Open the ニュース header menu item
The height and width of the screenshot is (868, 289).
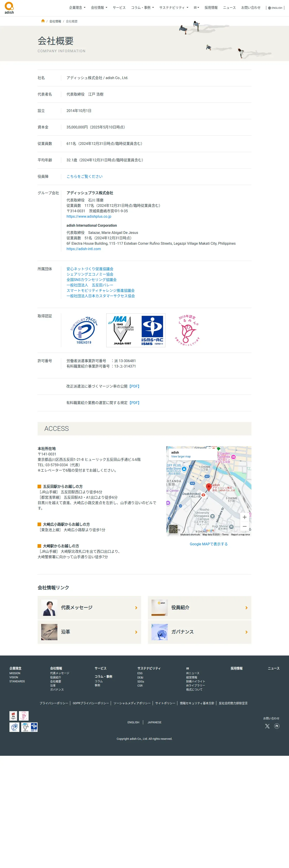(229, 7)
